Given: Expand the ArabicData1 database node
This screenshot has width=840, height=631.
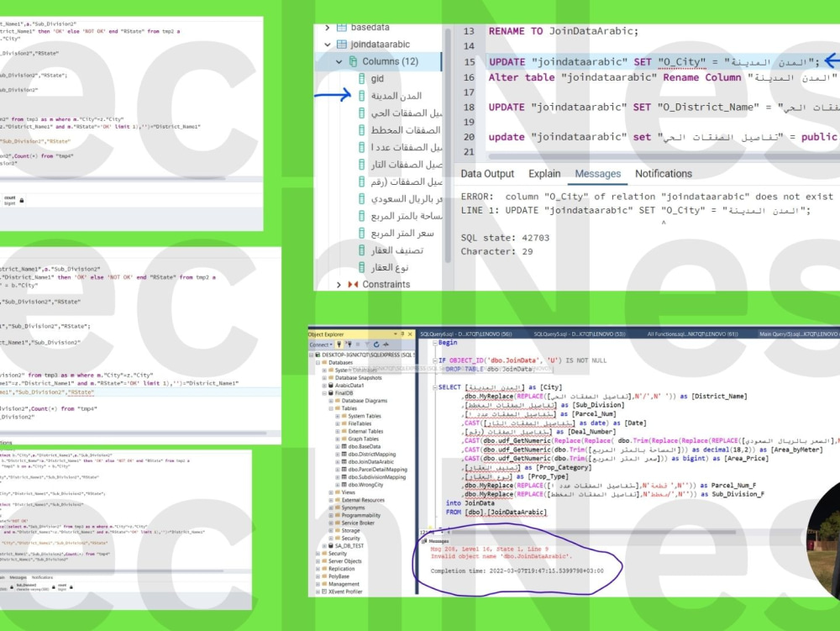Looking at the screenshot, I should [x=324, y=386].
